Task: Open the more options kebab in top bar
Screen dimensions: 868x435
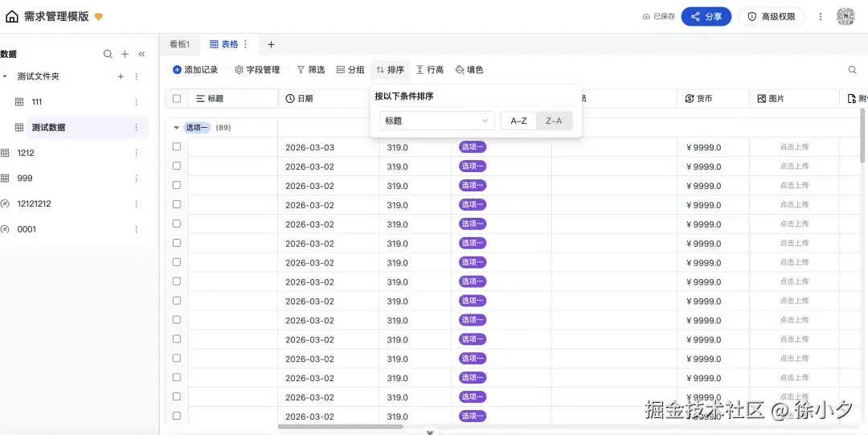Action: (x=820, y=16)
